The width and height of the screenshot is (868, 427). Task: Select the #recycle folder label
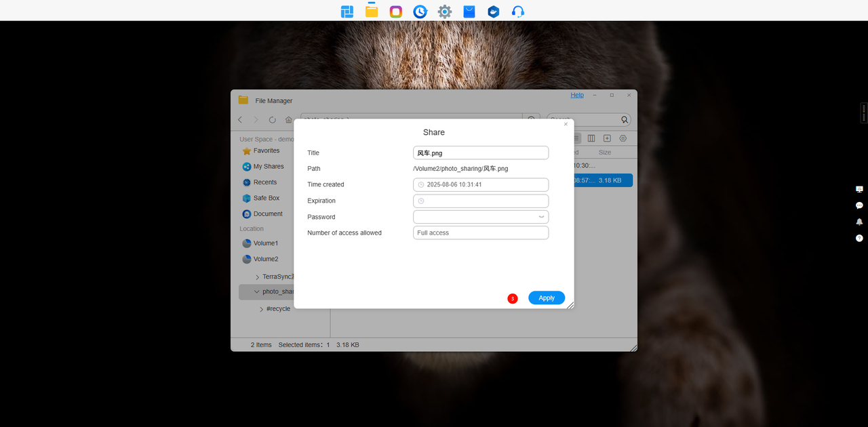(x=278, y=308)
